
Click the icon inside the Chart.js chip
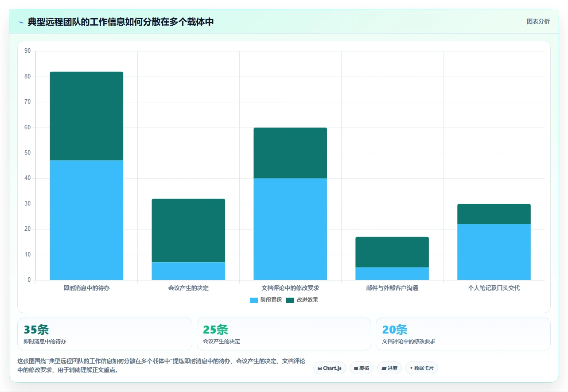click(320, 369)
